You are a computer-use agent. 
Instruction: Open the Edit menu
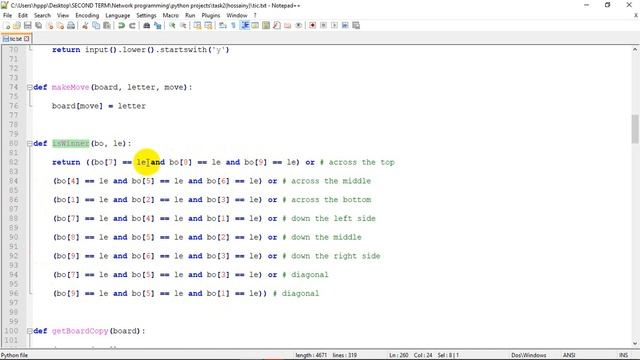(23, 15)
